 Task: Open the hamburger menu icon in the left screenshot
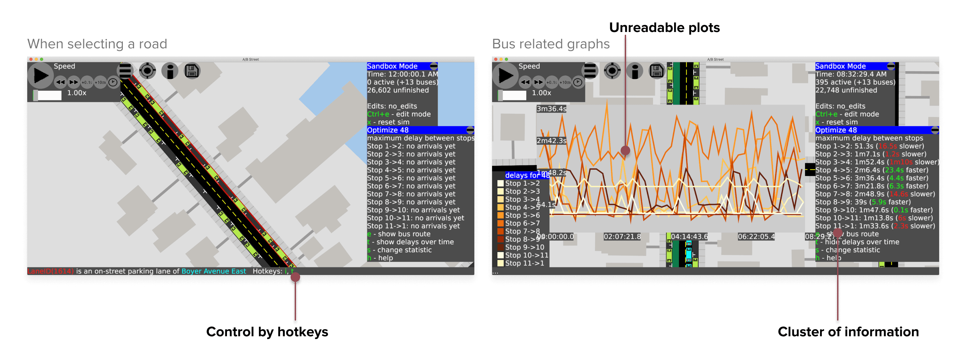pos(125,71)
